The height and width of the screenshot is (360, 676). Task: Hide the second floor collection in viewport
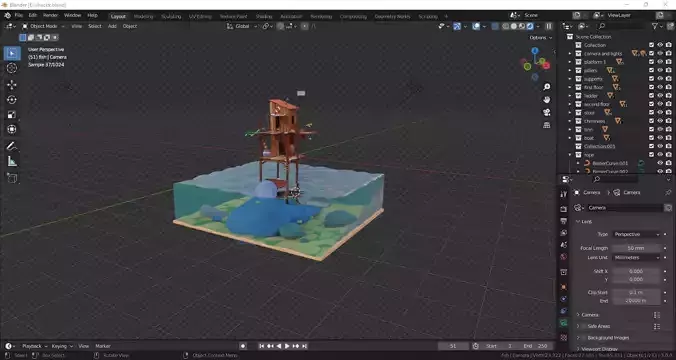click(x=660, y=104)
